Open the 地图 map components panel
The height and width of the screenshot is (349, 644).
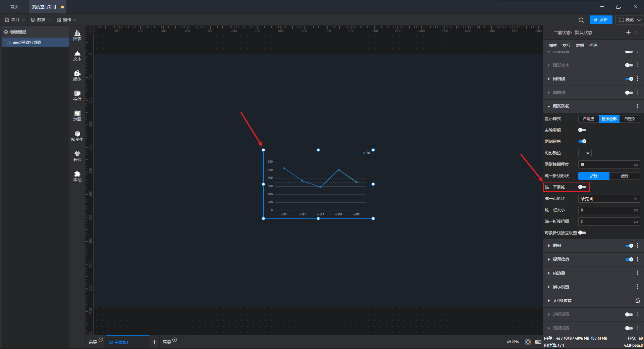coord(77,116)
